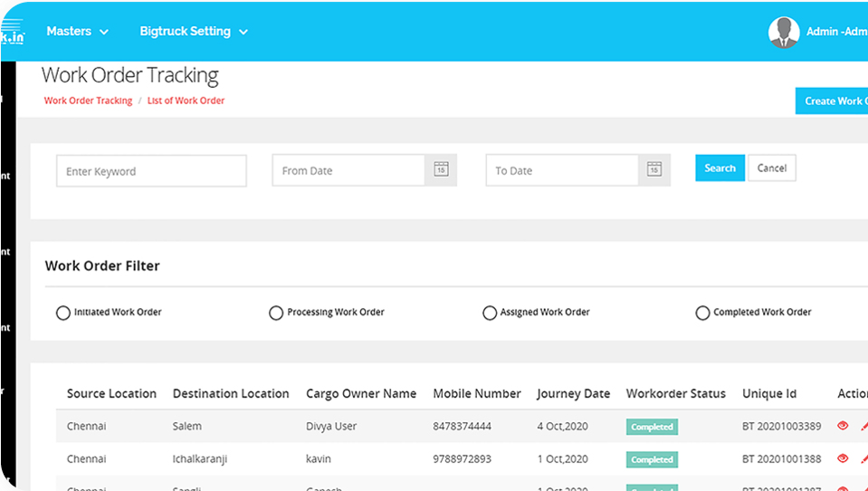Select Initiated Work Order radio button
The image size is (868, 491).
63,313
